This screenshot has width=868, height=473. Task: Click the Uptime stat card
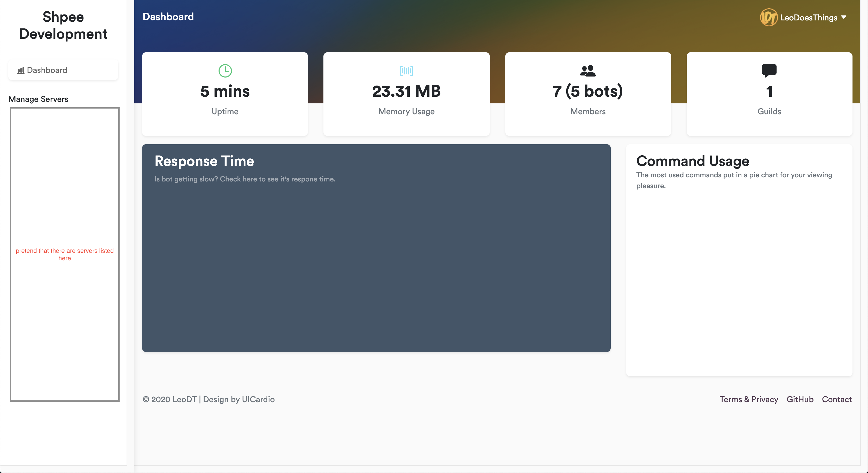225,94
